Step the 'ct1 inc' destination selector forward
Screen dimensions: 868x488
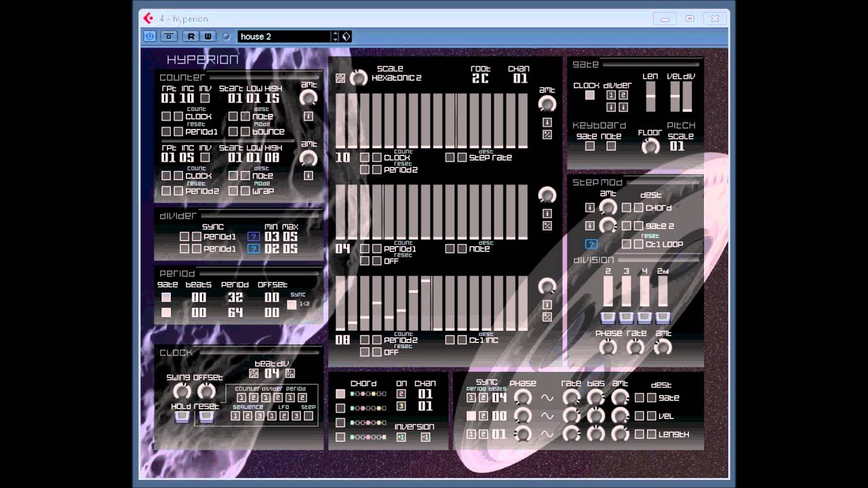(x=462, y=340)
